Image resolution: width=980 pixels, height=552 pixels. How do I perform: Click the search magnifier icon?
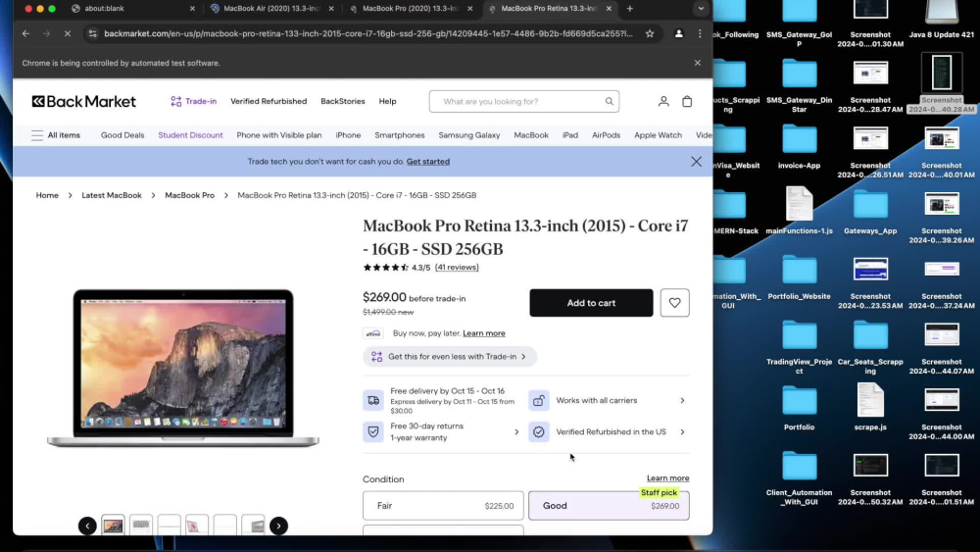click(x=609, y=101)
